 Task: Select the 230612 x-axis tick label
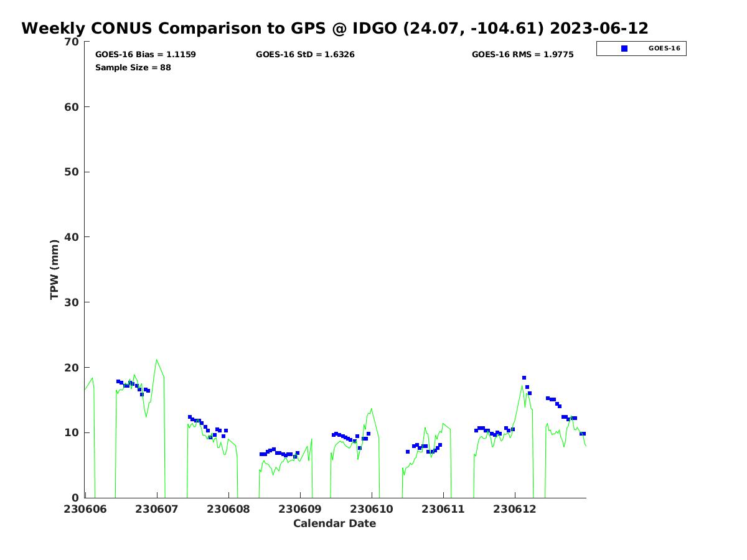[x=515, y=509]
